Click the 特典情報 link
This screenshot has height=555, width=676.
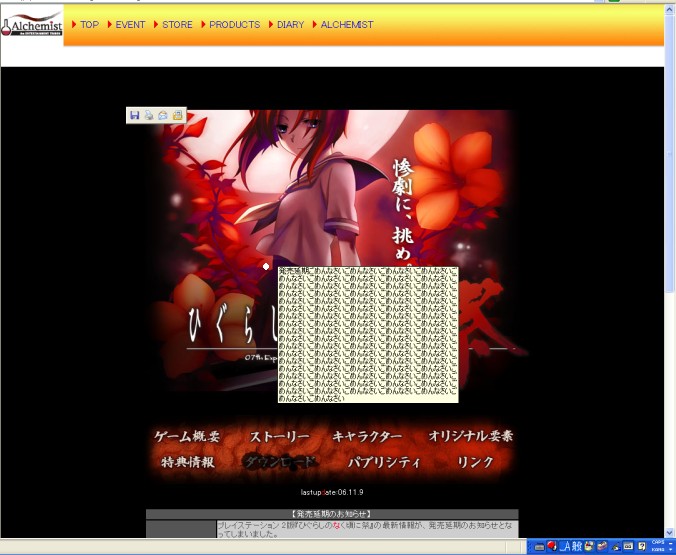[x=188, y=462]
